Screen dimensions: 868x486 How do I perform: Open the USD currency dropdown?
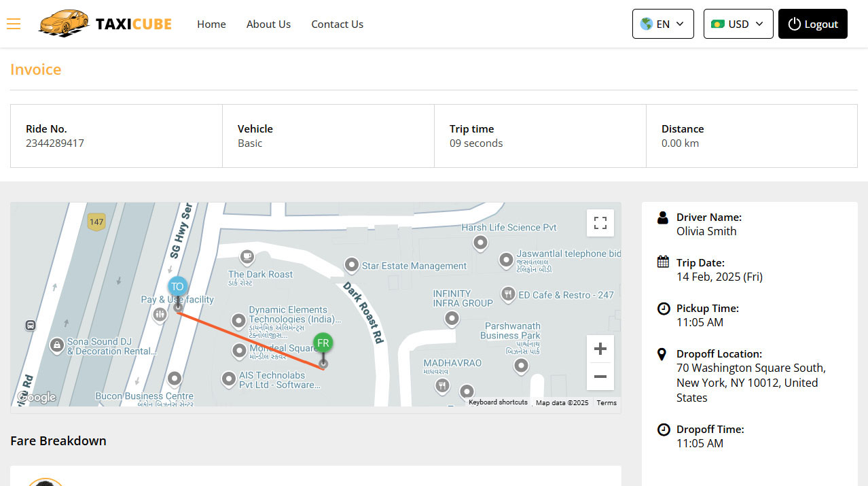pyautogui.click(x=738, y=23)
